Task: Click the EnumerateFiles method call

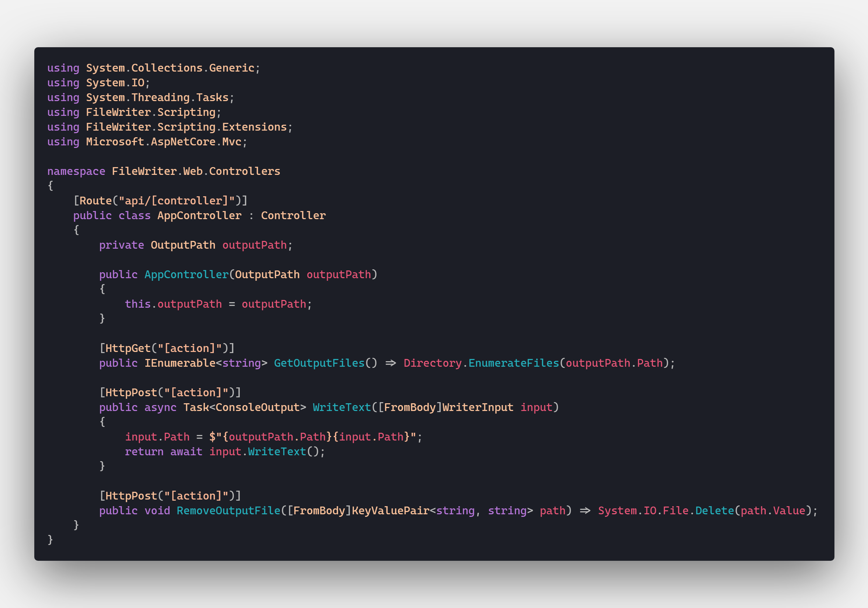Action: pos(513,363)
